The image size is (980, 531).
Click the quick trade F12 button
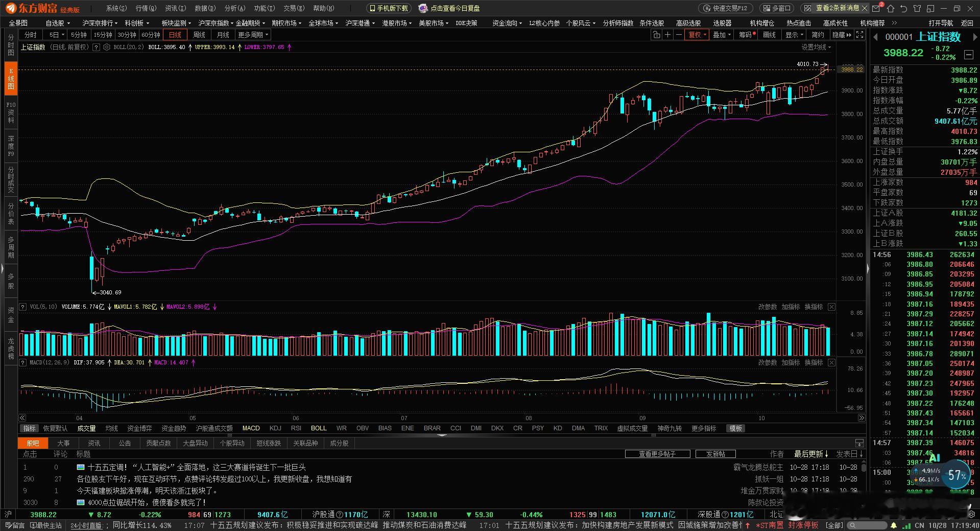pos(725,8)
